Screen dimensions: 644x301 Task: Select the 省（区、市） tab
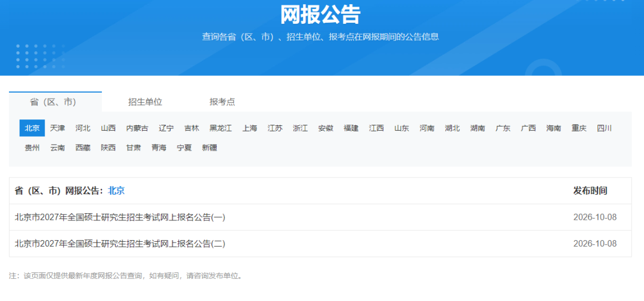(x=54, y=102)
